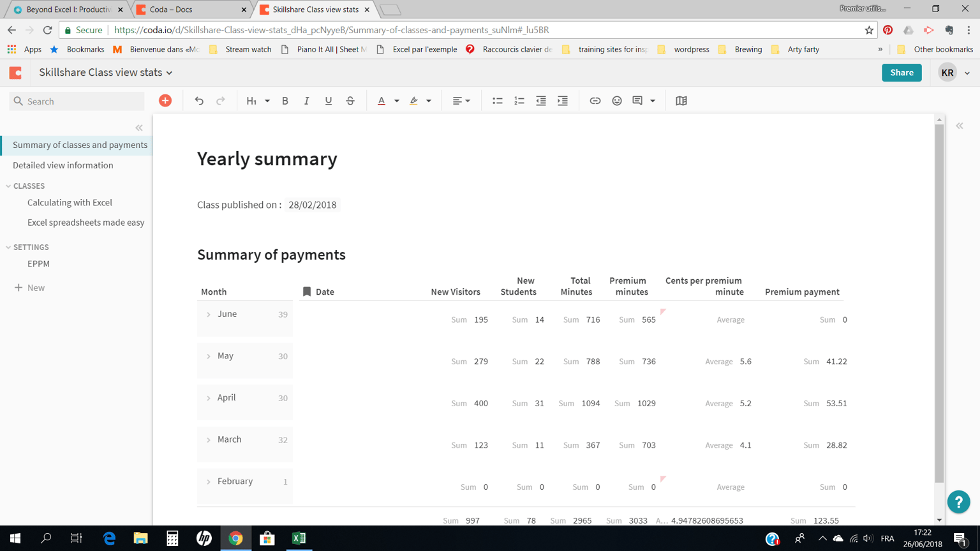Click the Coda logo icon

tap(16, 73)
